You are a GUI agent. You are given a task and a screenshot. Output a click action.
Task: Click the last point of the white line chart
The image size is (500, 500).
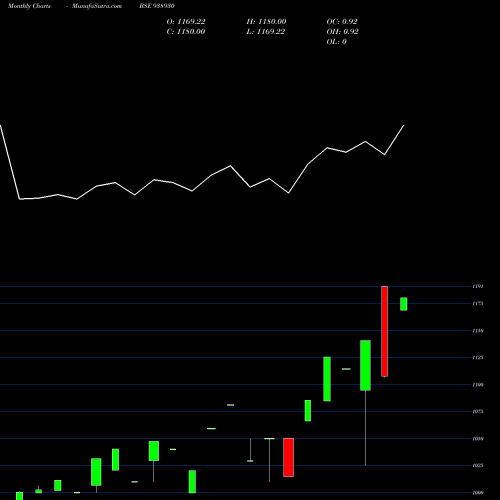pyautogui.click(x=404, y=126)
